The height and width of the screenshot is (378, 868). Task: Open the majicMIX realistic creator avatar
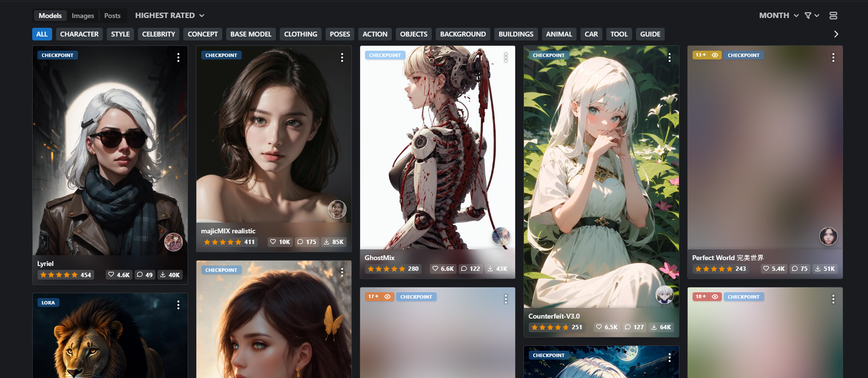pyautogui.click(x=337, y=209)
